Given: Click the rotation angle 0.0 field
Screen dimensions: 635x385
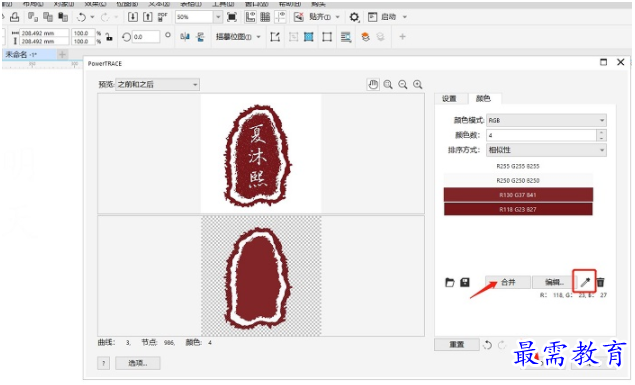Looking at the screenshot, I should point(145,37).
